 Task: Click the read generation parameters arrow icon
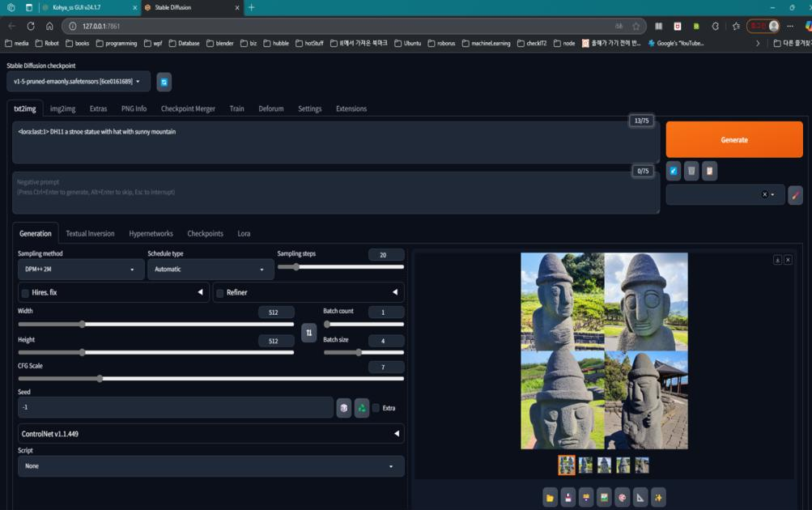click(x=674, y=171)
